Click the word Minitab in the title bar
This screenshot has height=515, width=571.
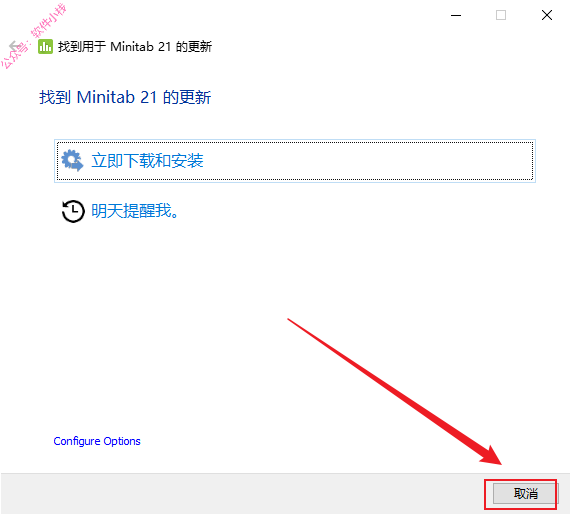click(x=132, y=47)
